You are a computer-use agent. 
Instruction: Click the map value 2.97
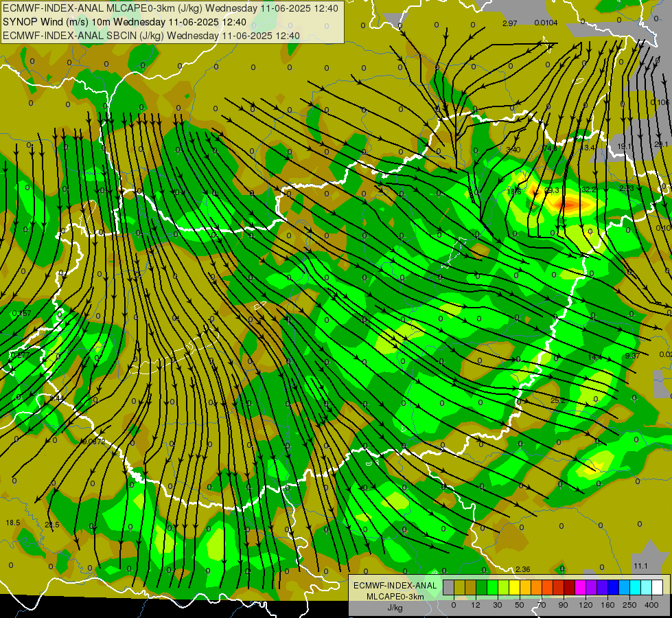tap(509, 23)
